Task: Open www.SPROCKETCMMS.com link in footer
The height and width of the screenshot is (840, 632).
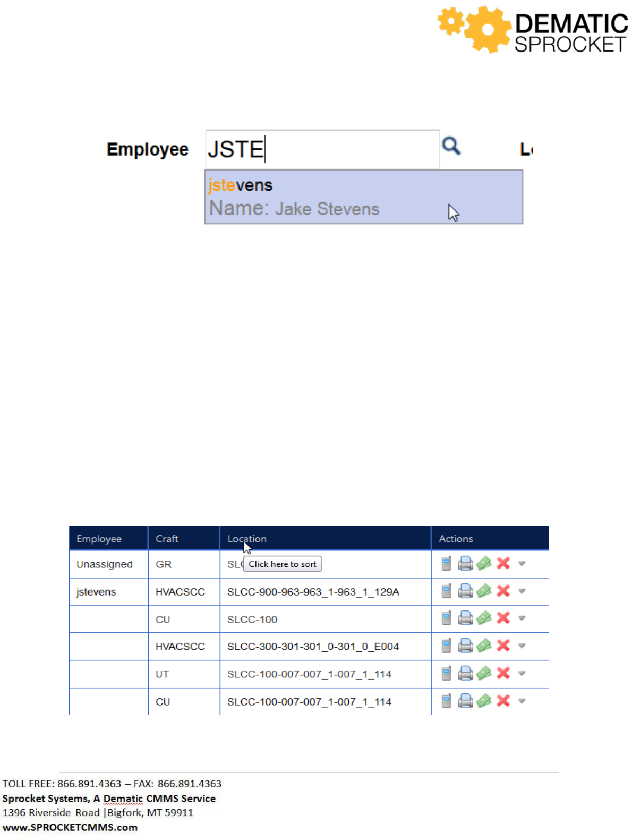Action: (x=70, y=827)
